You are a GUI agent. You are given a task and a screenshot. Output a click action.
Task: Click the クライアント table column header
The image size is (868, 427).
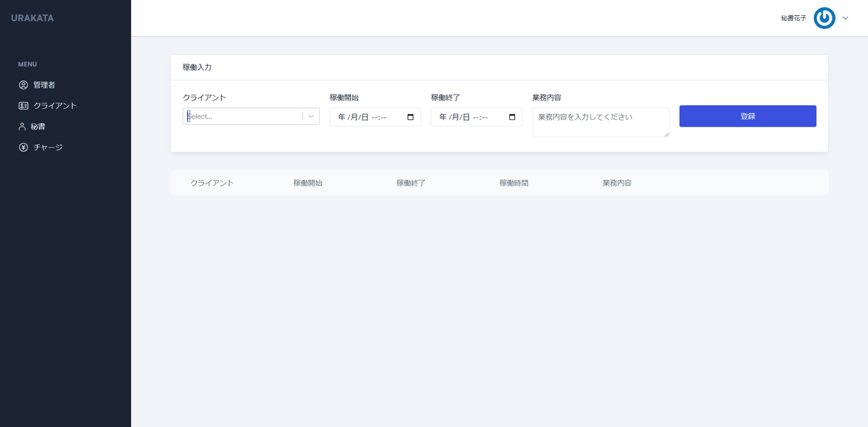pyautogui.click(x=212, y=184)
